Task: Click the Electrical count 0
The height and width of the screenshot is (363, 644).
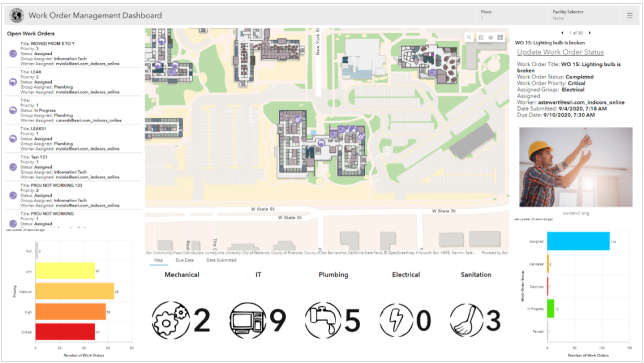Action: coord(423,321)
